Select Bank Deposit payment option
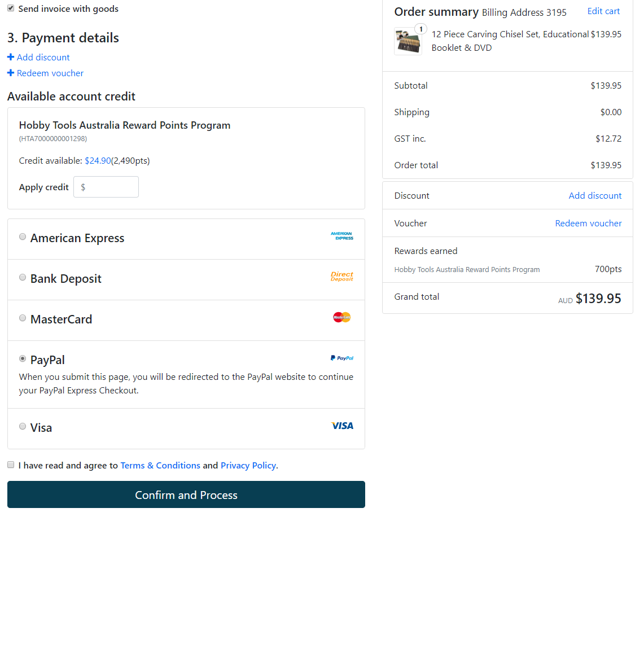644x670 pixels. 23,277
